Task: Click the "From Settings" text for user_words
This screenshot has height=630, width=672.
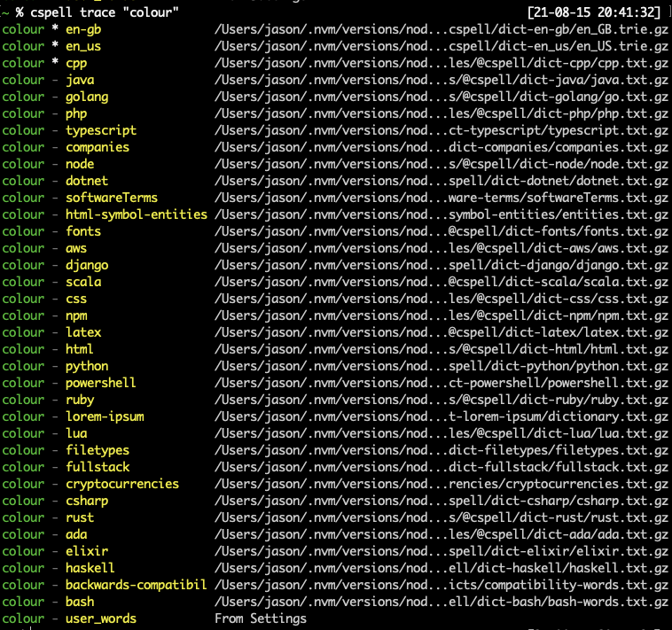Action: (261, 618)
